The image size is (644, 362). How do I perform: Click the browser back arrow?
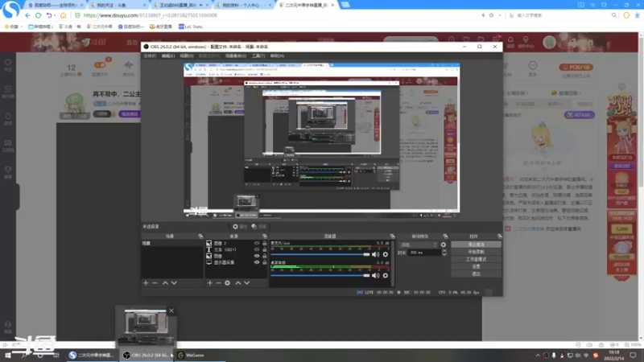coord(27,15)
